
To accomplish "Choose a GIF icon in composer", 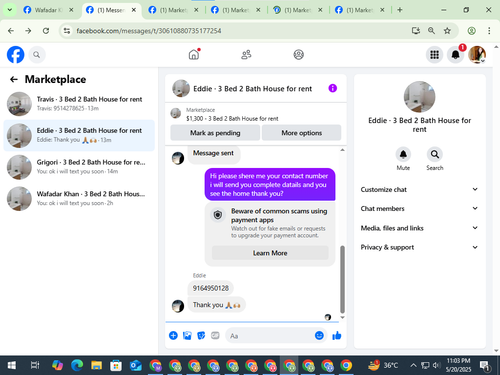I will 215,335.
